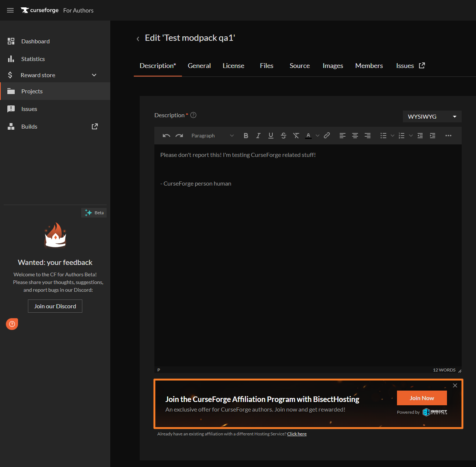Switch to the Files tab
476x467 pixels.
coord(266,66)
